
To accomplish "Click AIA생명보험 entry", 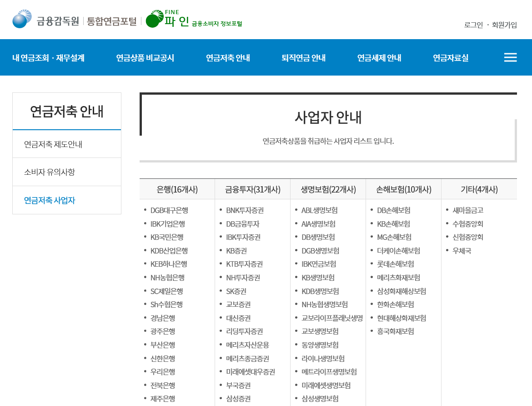I will coord(319,224).
